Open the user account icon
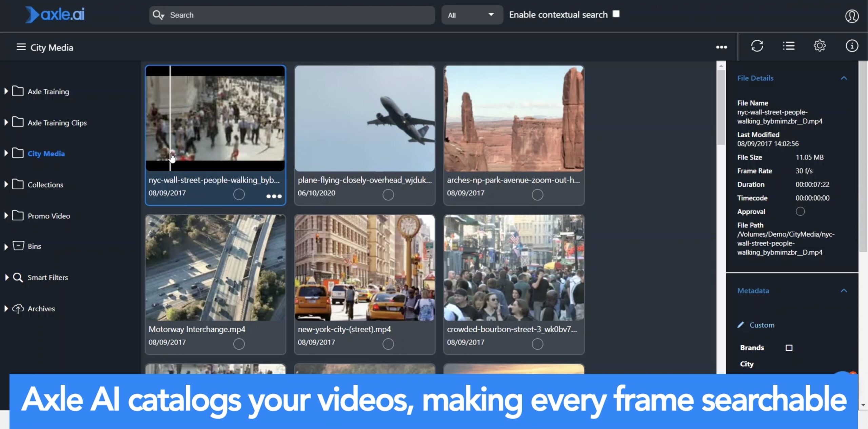This screenshot has height=429, width=868. coord(851,16)
